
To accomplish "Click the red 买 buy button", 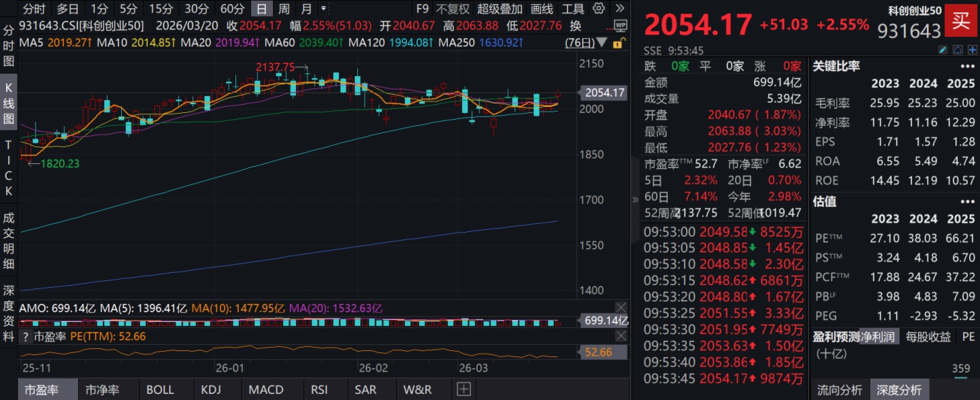I will (961, 21).
